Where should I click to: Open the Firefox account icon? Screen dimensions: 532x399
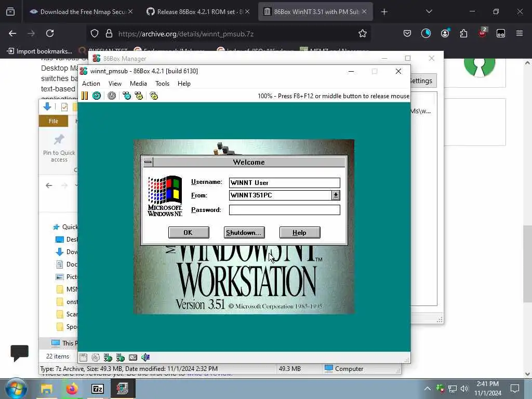445,33
